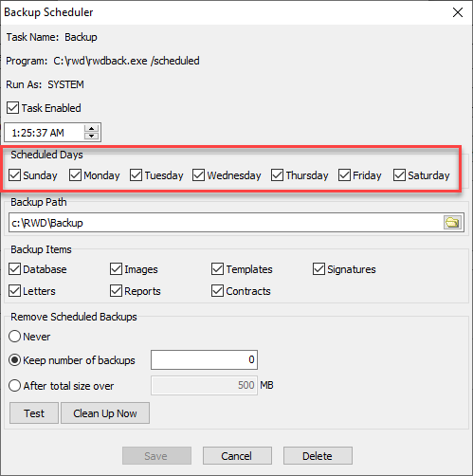Toggle the Images backup item

tap(116, 269)
